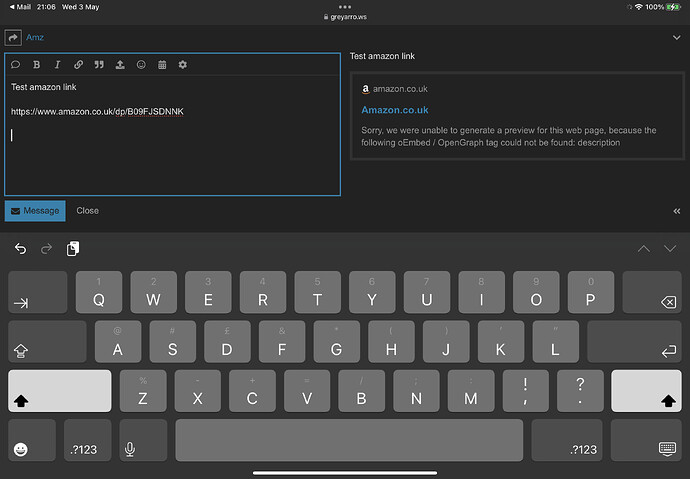690x479 pixels.
Task: Toggle the right shift key
Action: click(646, 391)
